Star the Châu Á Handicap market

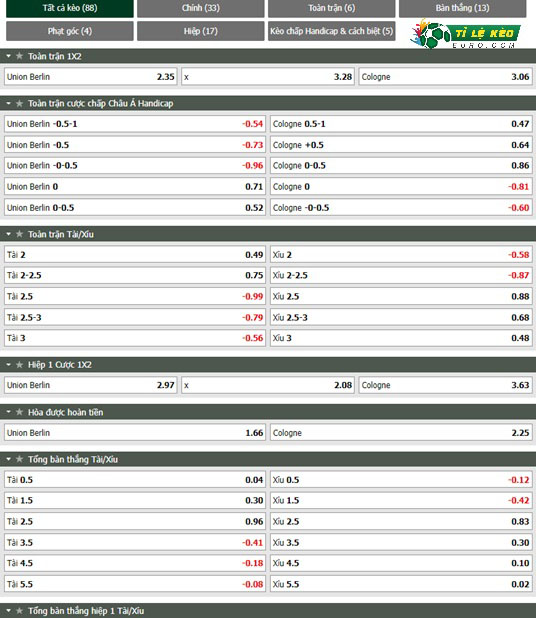coord(19,104)
